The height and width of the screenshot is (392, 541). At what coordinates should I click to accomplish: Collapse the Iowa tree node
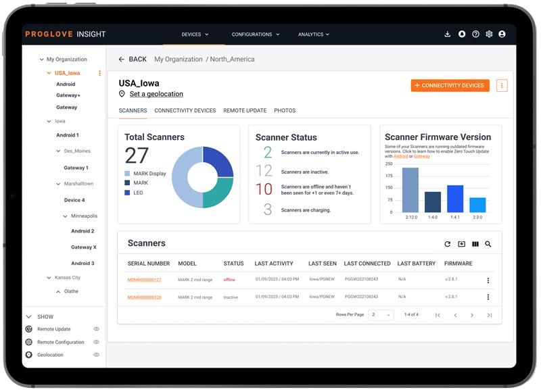(49, 122)
